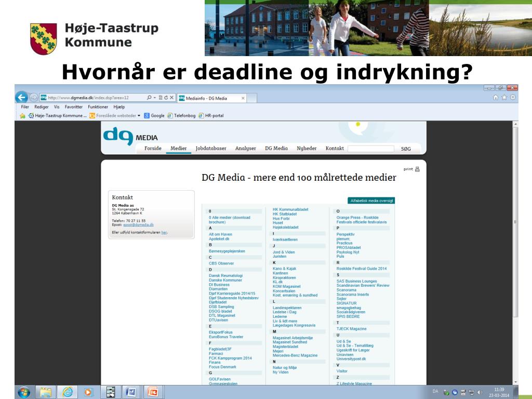
Task: Click the refresh icon in address bar
Action: click(166, 98)
